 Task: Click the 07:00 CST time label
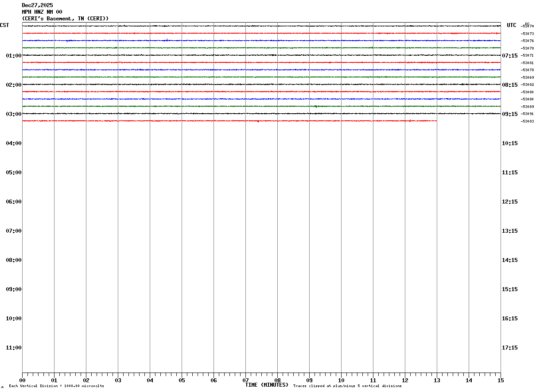point(14,231)
